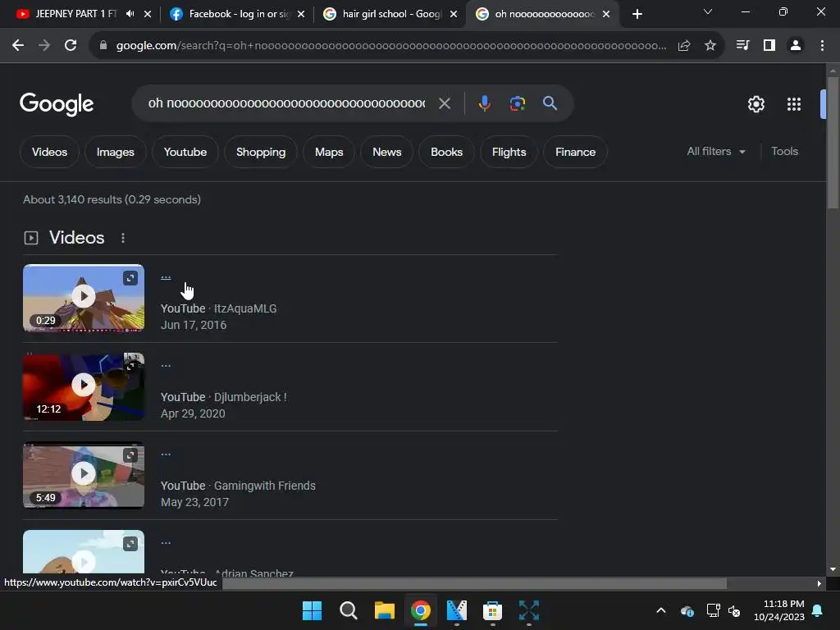Filter results by Images
The width and height of the screenshot is (840, 630).
click(x=115, y=152)
